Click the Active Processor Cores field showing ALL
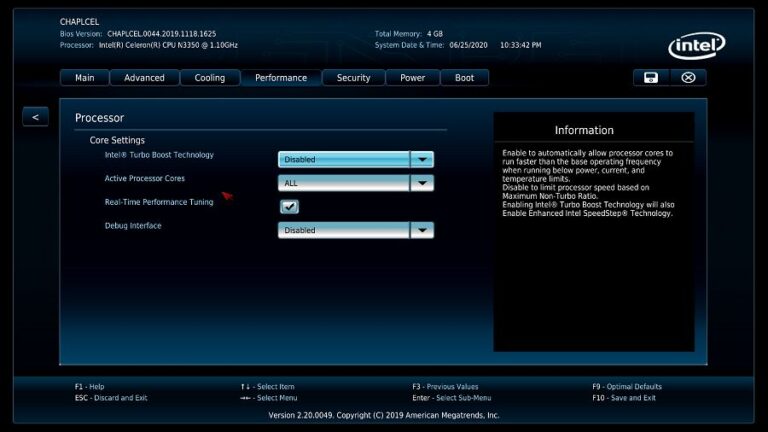Viewport: 768px width, 432px height. 344,183
